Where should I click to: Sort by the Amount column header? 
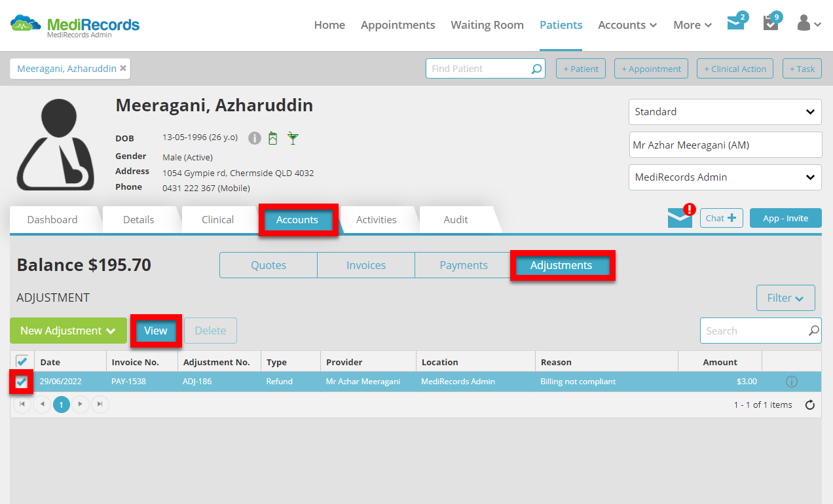(720, 362)
